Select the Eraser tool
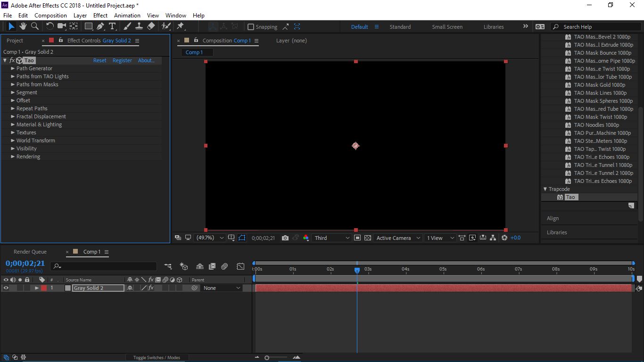Screen dimensions: 644x362 (151, 26)
